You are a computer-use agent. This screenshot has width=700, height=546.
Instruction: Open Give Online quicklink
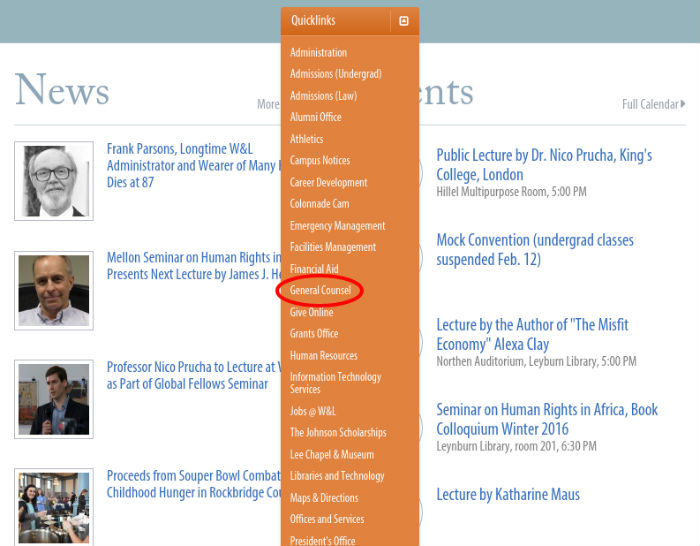[x=312, y=313]
